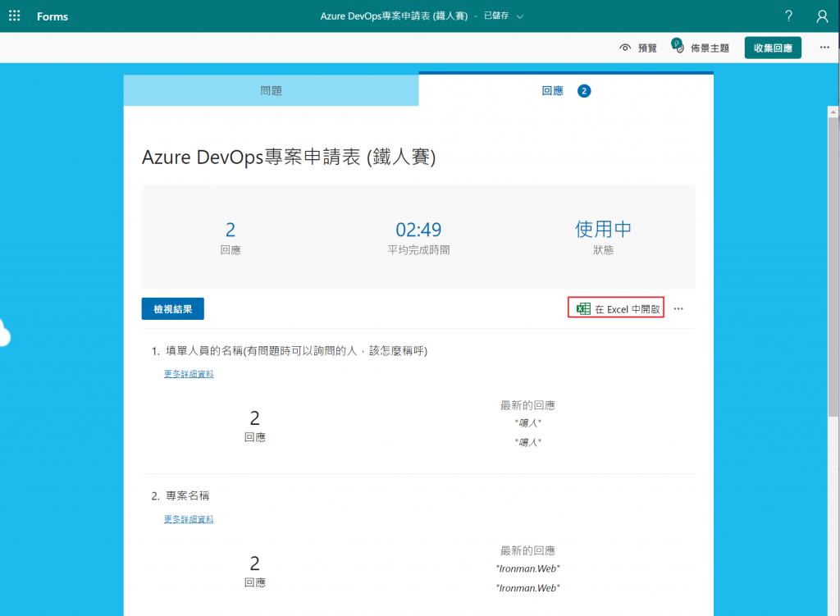The width and height of the screenshot is (840, 616).
Task: Click the 02:49 average completion time value
Action: [418, 230]
